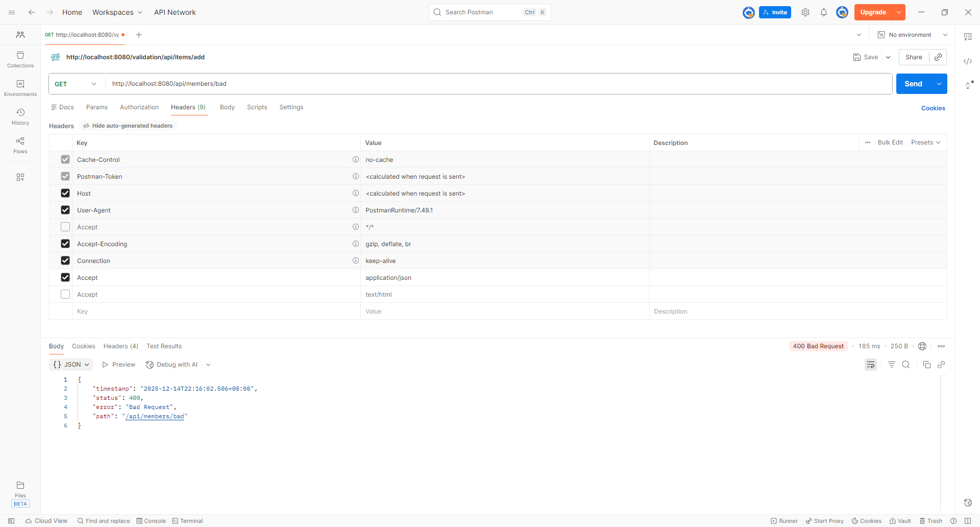This screenshot has height=527, width=980.
Task: Open the code snippet panel
Action: click(968, 61)
